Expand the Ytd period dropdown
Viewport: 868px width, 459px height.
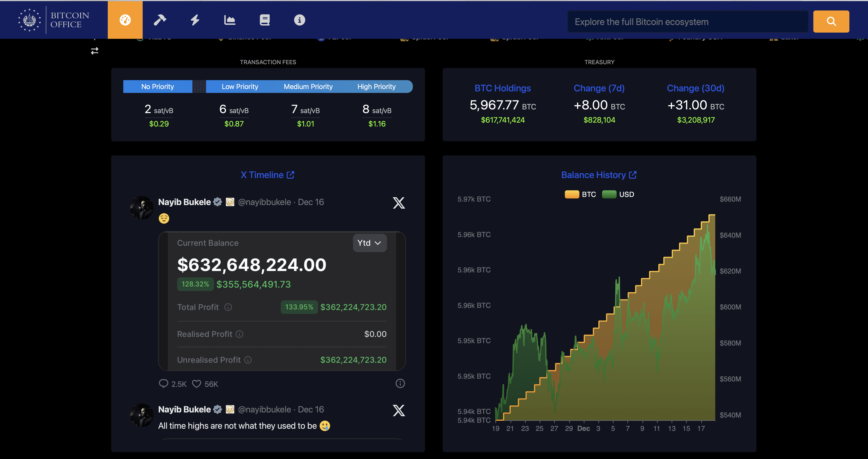click(369, 243)
